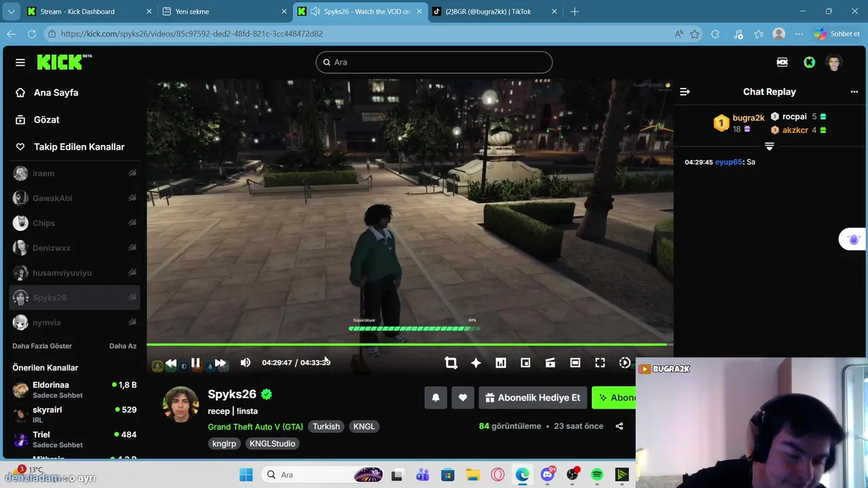Pause the VOD playback

point(195,363)
